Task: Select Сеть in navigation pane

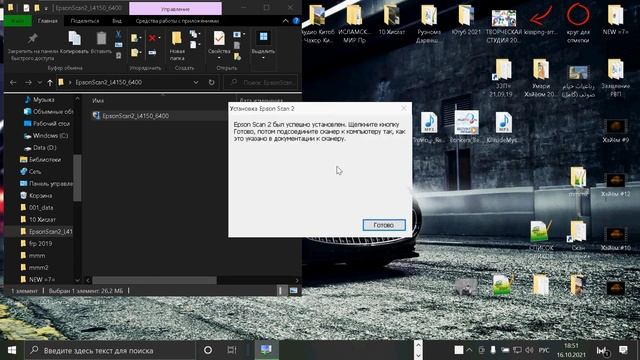Action: [x=35, y=171]
